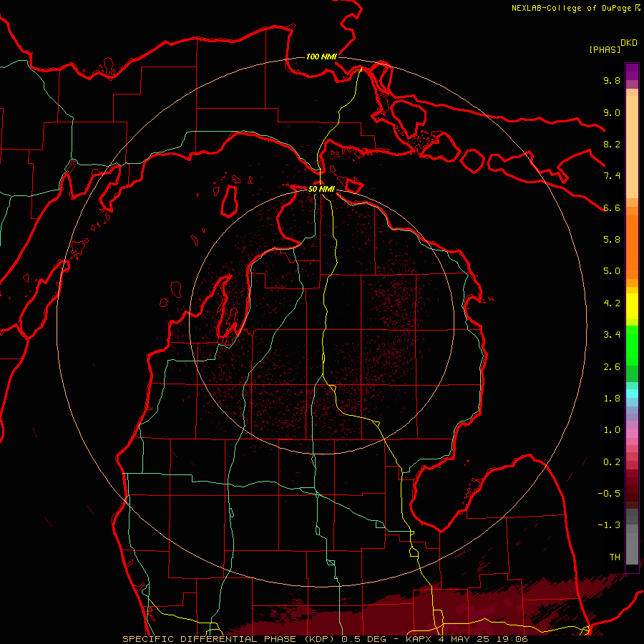Click the 7.4 scale value
Viewport: 644px width, 644px height.
612,176
